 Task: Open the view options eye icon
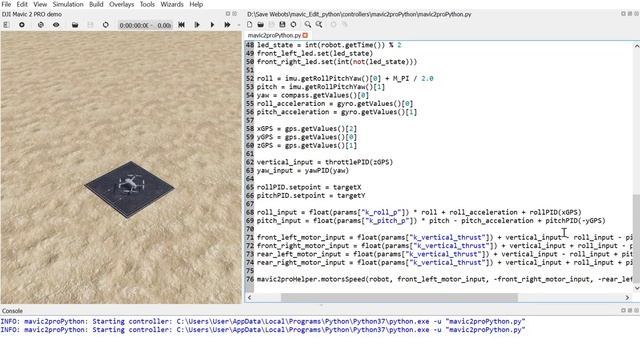pos(56,25)
